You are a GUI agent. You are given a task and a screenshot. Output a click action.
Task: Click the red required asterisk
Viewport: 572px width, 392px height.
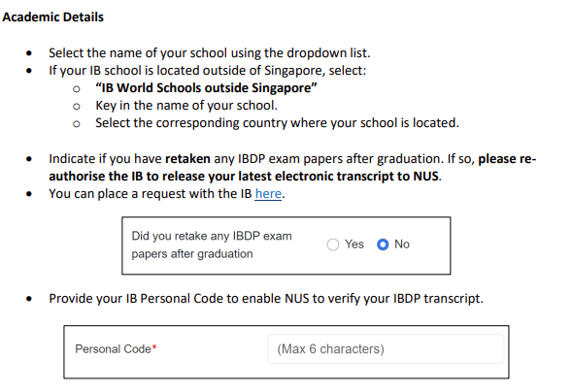154,347
